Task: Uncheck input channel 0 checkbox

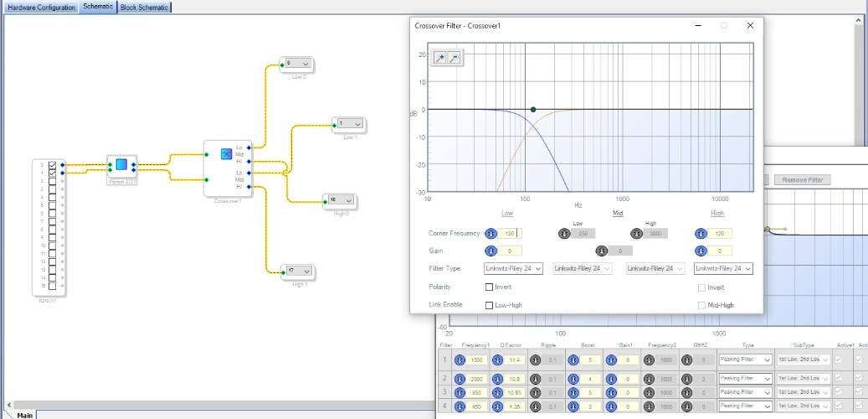Action: click(52, 165)
